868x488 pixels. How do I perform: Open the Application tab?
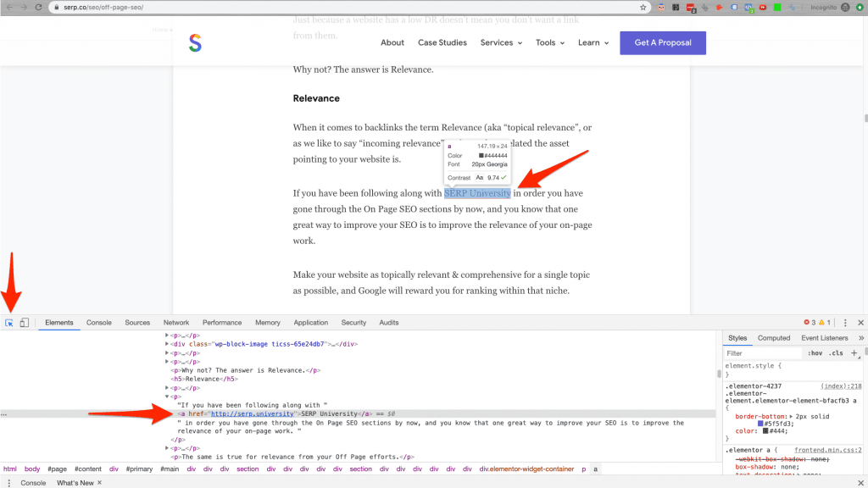pyautogui.click(x=310, y=323)
